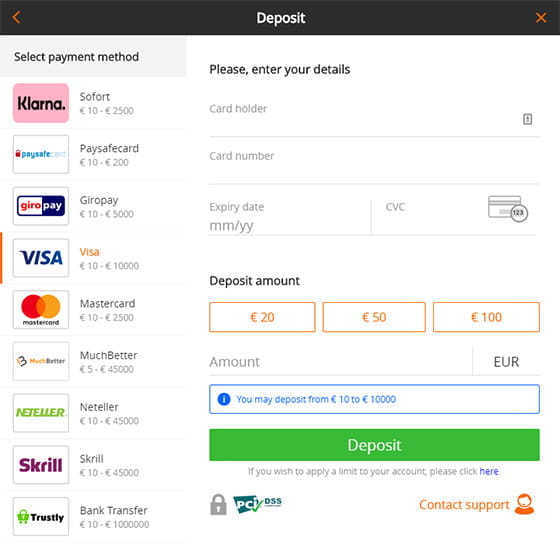Pick the Mastercard logo
The image size is (560, 548).
click(41, 310)
